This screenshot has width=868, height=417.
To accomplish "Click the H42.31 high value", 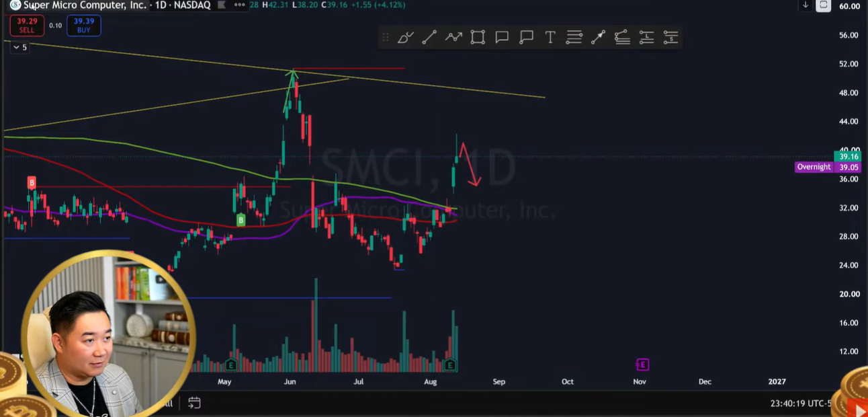I will [x=275, y=5].
